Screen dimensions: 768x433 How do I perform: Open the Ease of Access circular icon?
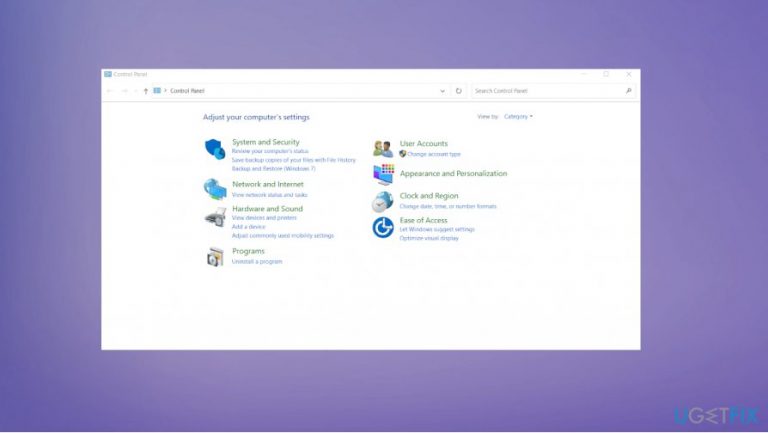tap(383, 227)
